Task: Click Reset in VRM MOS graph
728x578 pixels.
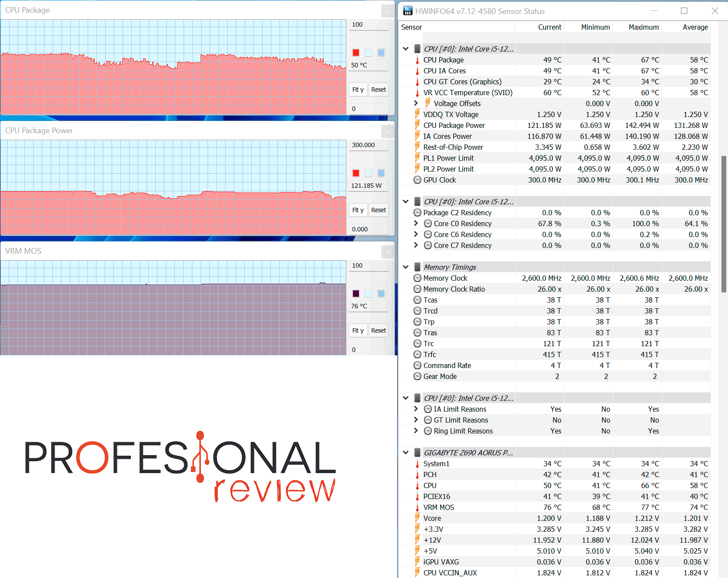Action: coord(379,330)
